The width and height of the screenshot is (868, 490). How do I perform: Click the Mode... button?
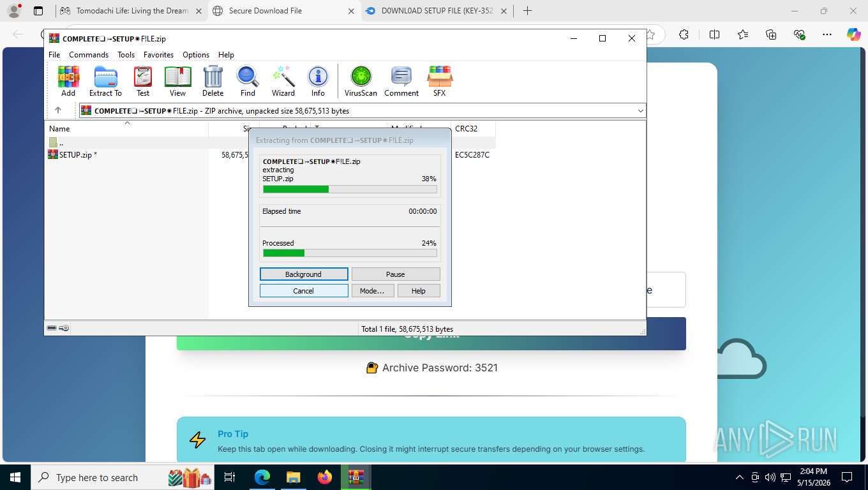[x=372, y=291]
